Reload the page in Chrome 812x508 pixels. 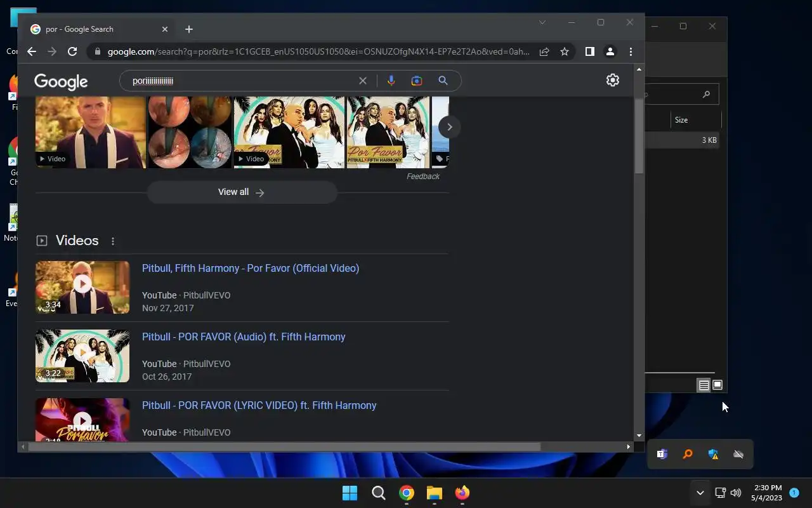[x=72, y=52]
